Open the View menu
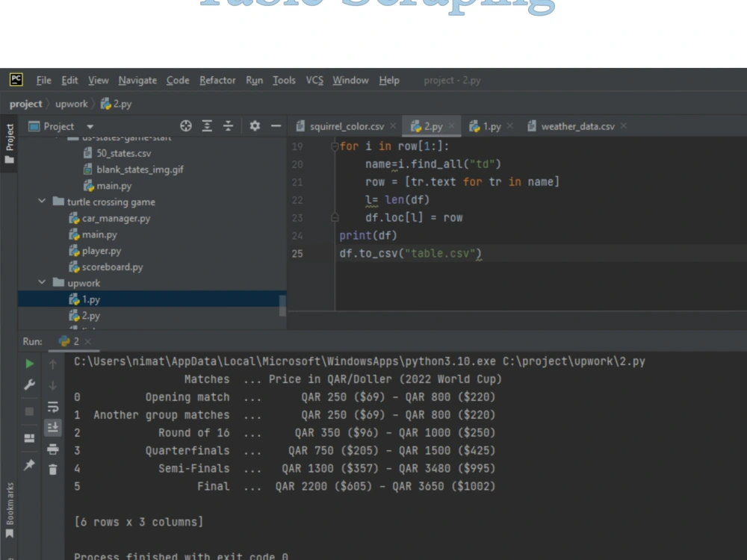 (x=98, y=81)
